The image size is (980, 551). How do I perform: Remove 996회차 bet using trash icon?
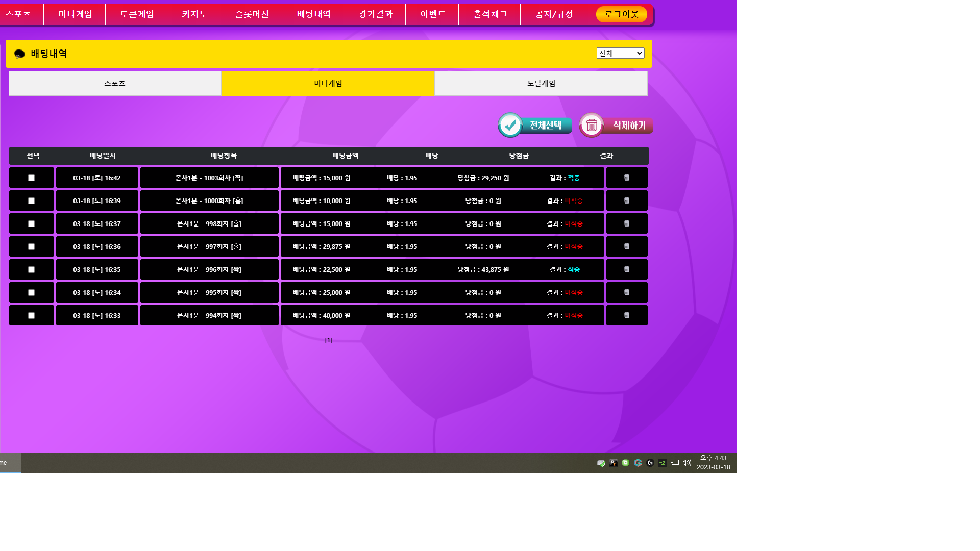pos(627,269)
